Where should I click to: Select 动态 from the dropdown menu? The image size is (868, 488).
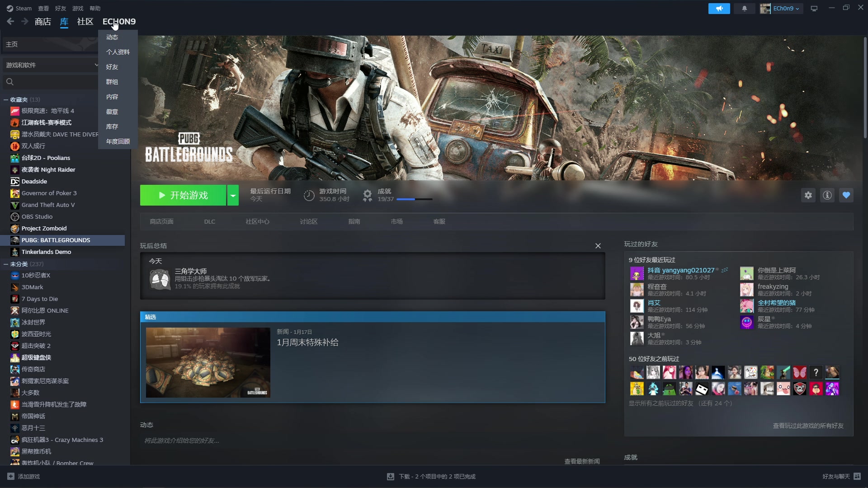118,37
